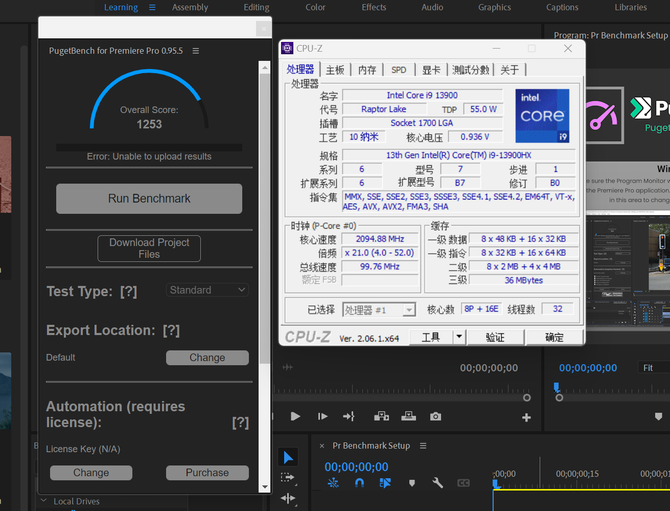This screenshot has height=511, width=670.
Task: Open the CPU-Z tools dropdown arrow
Action: click(x=459, y=337)
